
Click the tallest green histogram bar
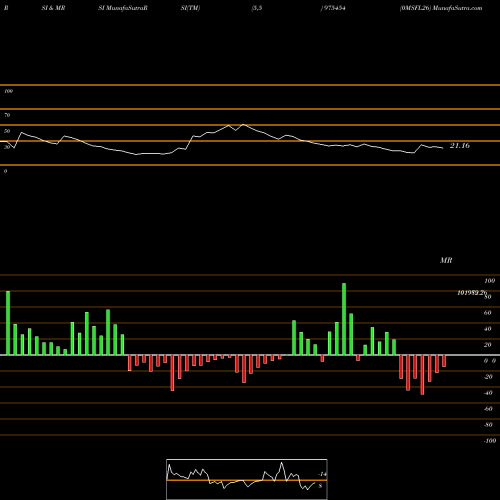click(x=344, y=319)
